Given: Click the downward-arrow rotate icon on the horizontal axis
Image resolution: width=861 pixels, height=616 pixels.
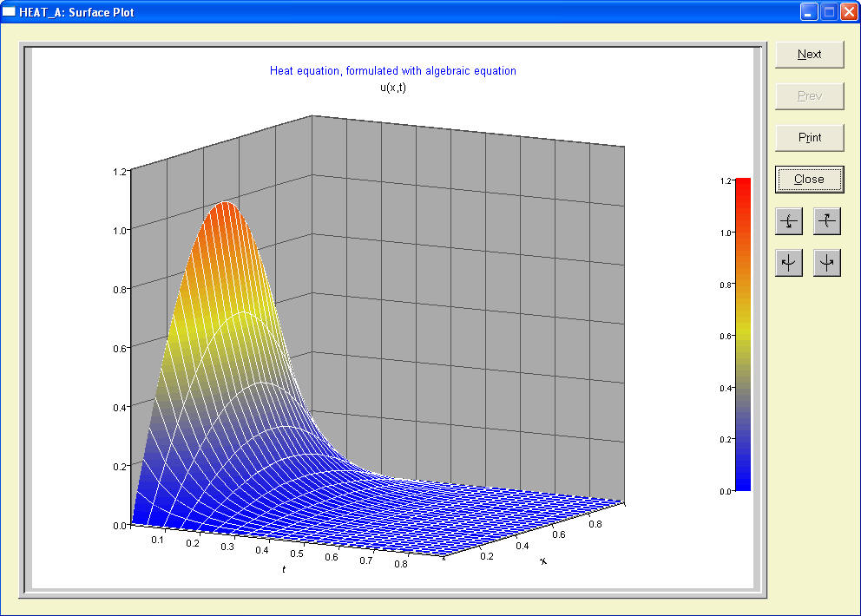Looking at the screenshot, I should tap(788, 221).
